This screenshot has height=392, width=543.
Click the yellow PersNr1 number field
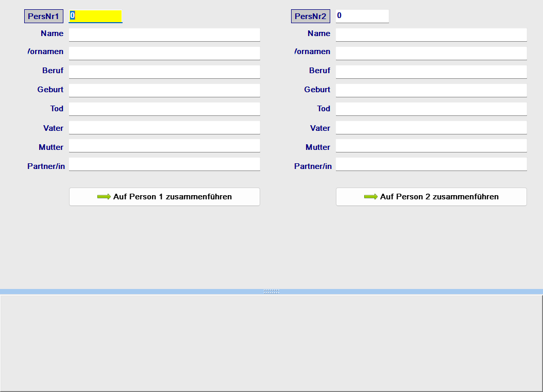pyautogui.click(x=95, y=16)
